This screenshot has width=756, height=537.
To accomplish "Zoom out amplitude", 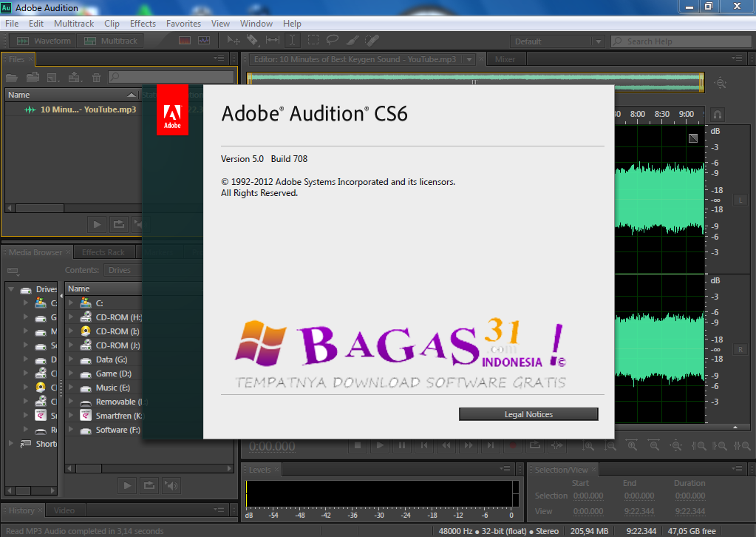I will (610, 446).
